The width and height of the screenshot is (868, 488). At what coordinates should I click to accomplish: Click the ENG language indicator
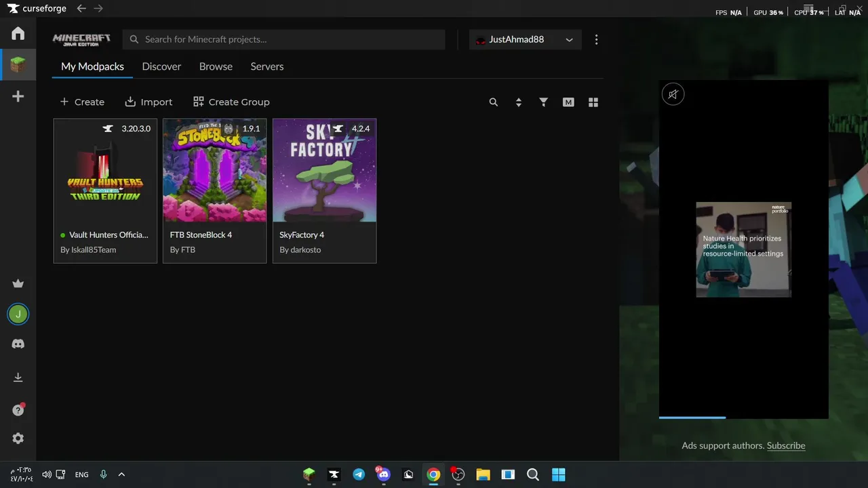click(x=81, y=474)
